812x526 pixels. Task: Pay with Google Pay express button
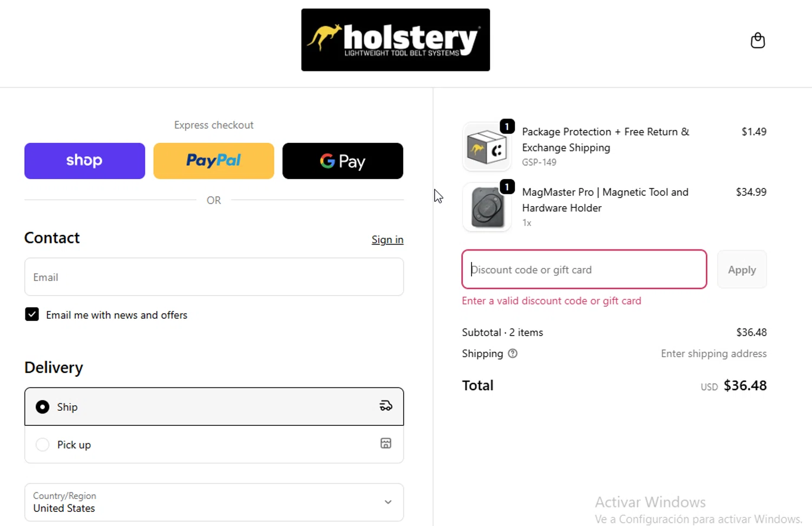click(x=343, y=161)
